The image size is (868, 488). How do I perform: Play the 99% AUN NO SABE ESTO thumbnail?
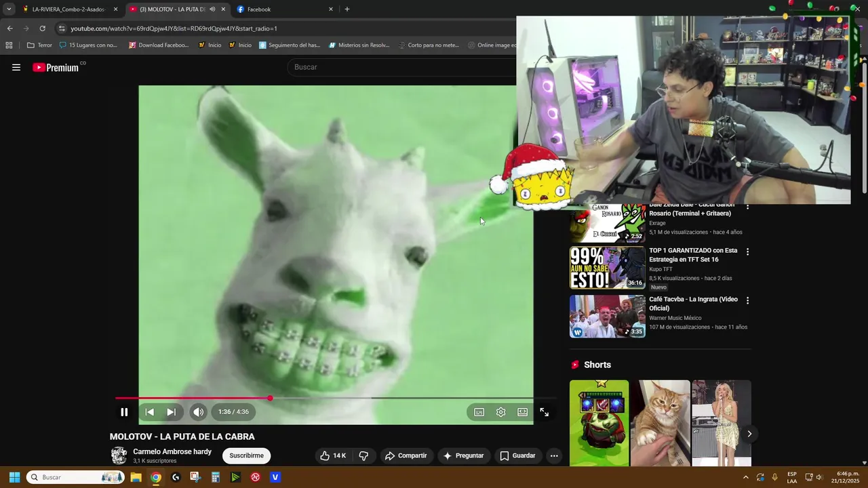coord(608,268)
